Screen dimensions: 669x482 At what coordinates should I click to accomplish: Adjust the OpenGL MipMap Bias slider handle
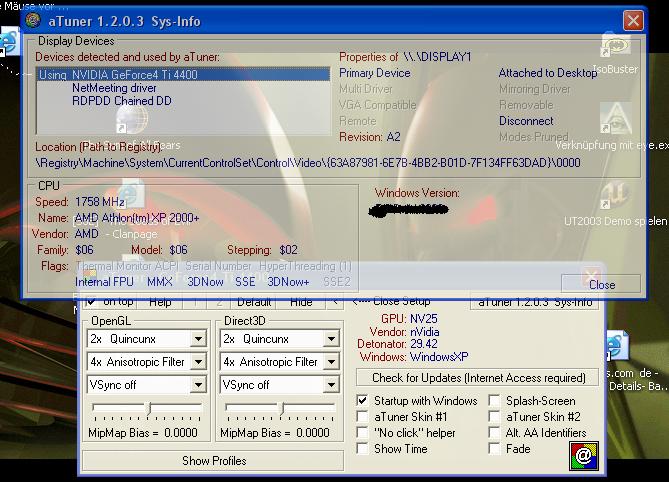point(149,409)
